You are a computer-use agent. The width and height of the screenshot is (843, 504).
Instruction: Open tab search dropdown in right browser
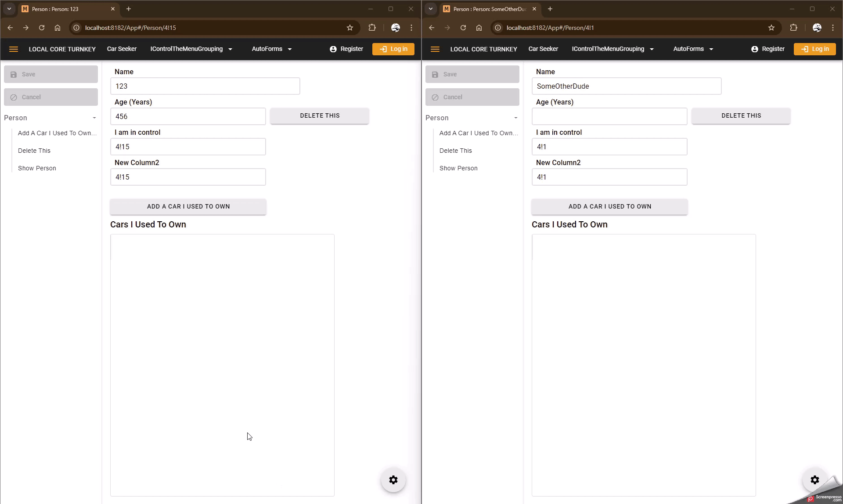pos(431,9)
